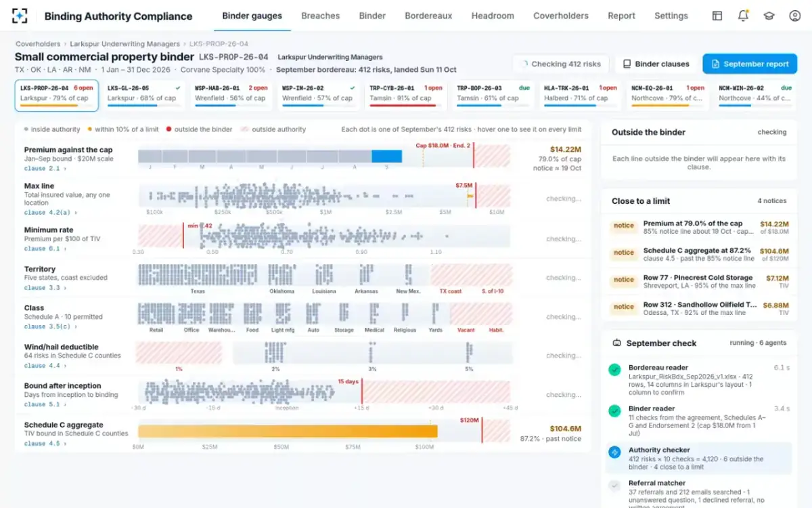
Task: Click the book icon in Binder clauses
Action: click(x=627, y=64)
